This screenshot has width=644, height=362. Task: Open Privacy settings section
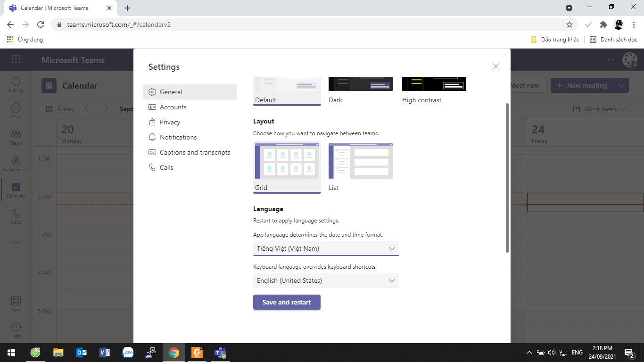click(170, 122)
